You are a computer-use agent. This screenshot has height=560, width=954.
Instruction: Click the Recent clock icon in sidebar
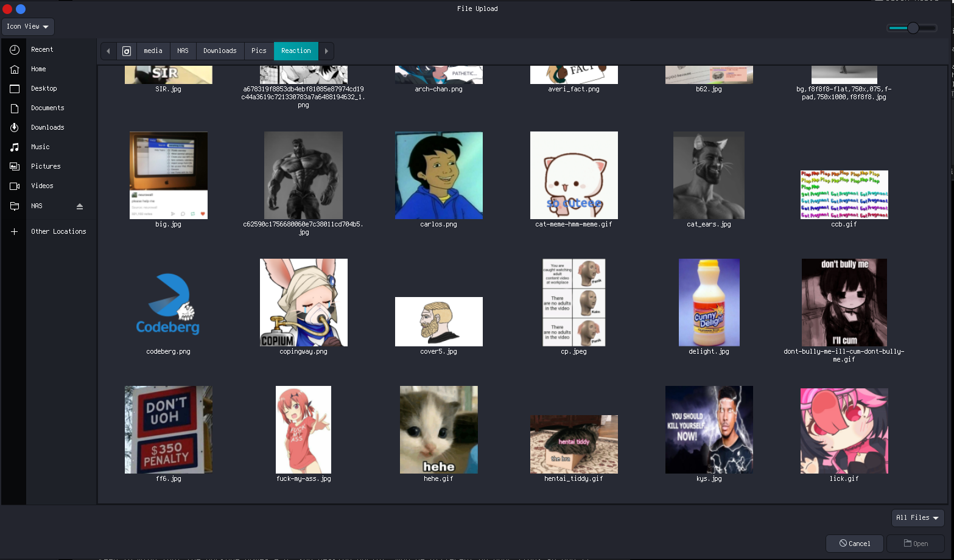(x=15, y=50)
